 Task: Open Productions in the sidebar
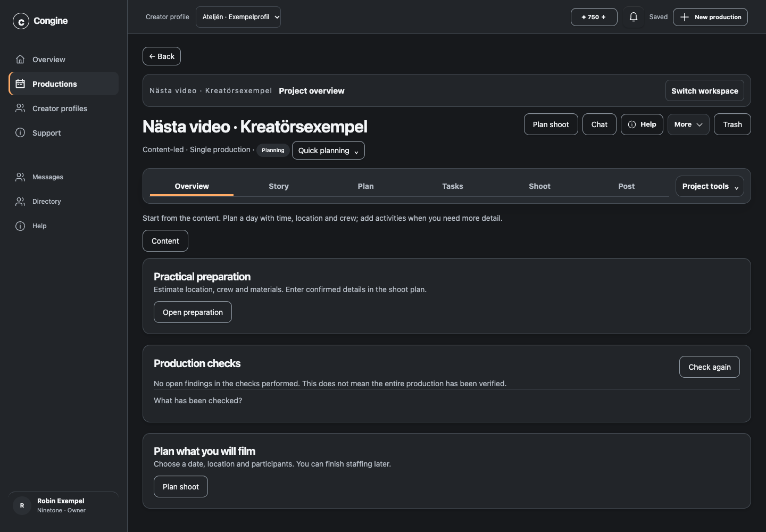[64, 84]
